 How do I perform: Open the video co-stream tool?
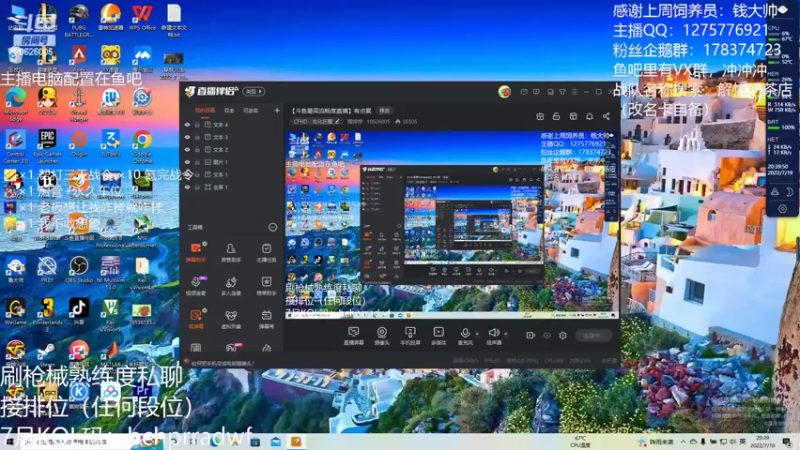click(196, 286)
